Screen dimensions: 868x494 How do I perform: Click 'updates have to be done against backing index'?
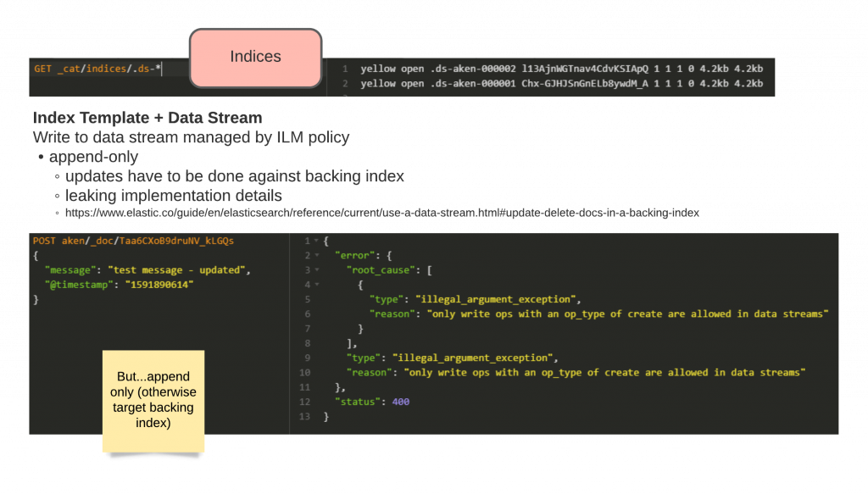[234, 176]
